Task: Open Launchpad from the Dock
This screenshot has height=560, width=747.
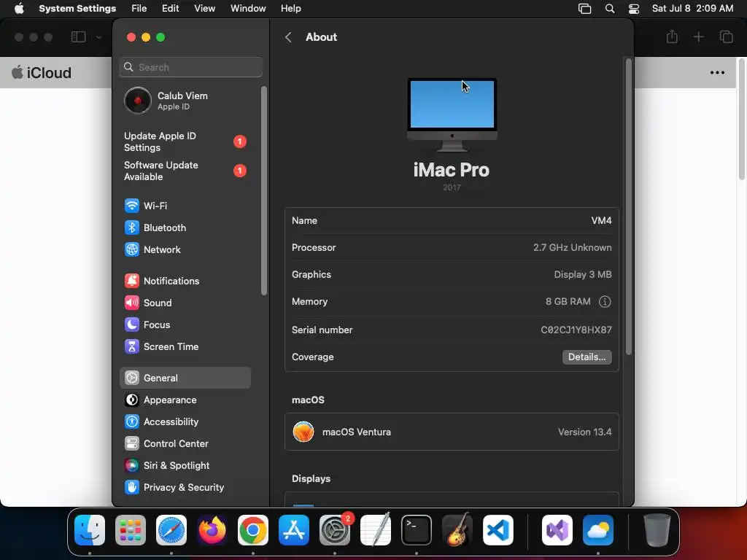Action: (x=131, y=530)
